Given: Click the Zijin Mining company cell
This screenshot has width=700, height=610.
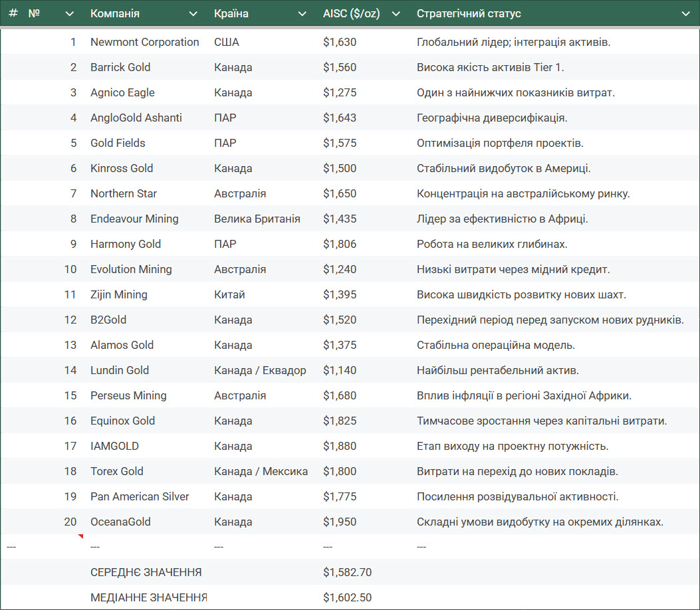Looking at the screenshot, I should (119, 294).
